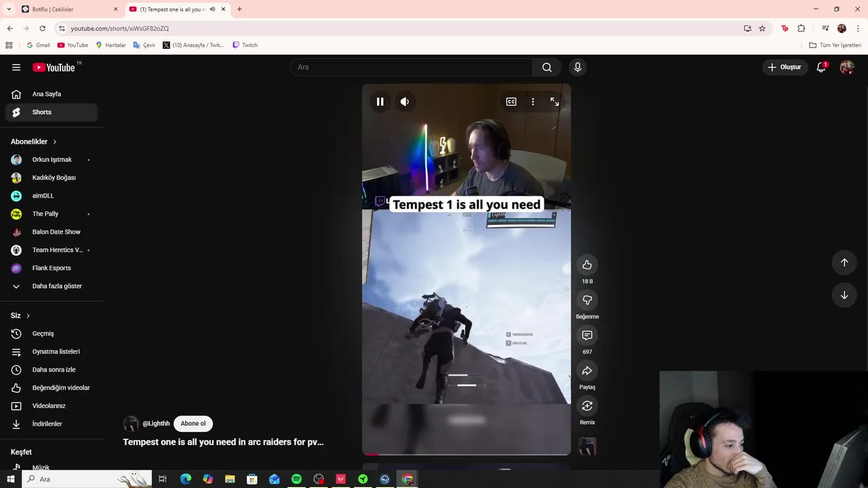Open Beğendiğim videolar

point(52,388)
